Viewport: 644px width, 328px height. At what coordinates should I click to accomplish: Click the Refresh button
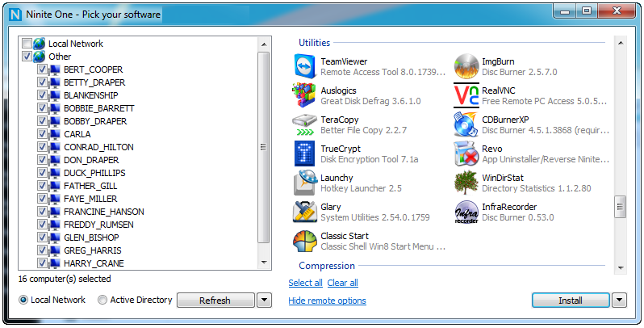[215, 300]
